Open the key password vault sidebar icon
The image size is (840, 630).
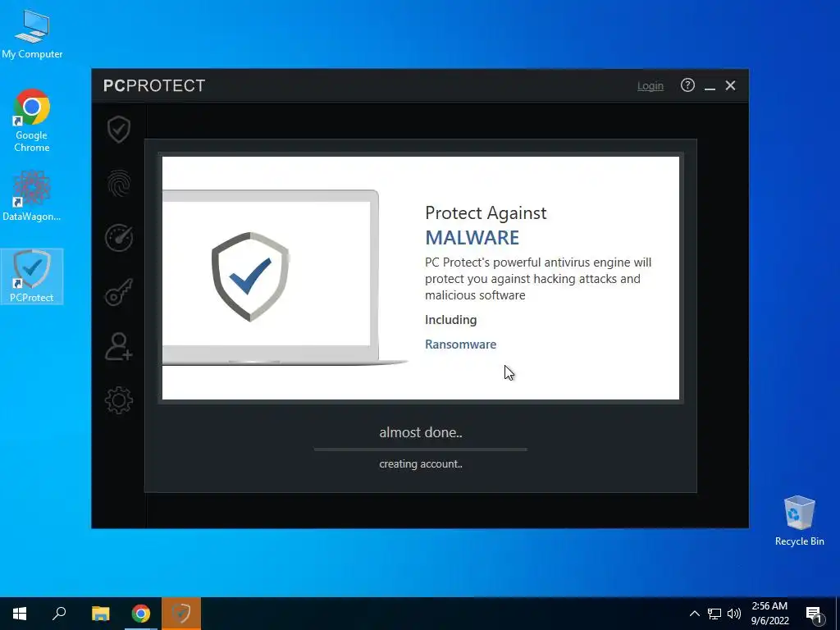click(118, 292)
